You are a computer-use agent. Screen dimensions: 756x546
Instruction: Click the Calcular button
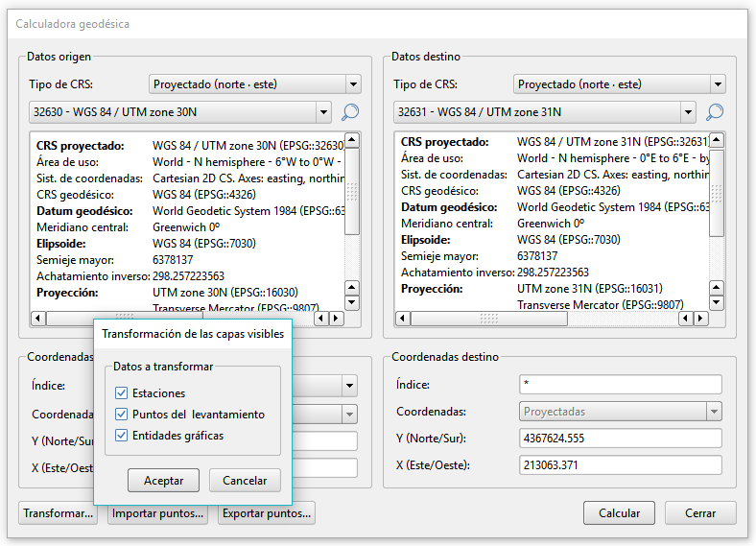619,513
